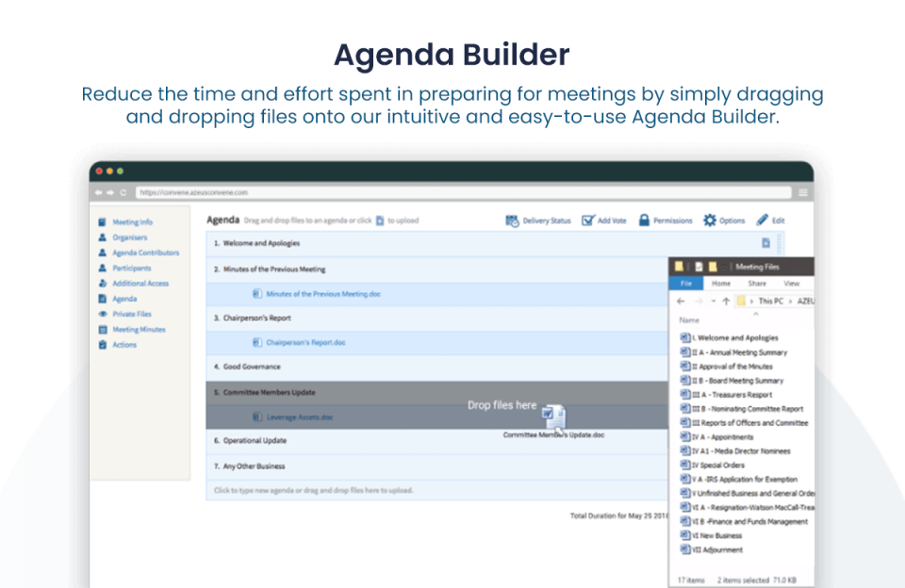Click the Name column sort chevron
This screenshot has width=905, height=588.
[756, 313]
